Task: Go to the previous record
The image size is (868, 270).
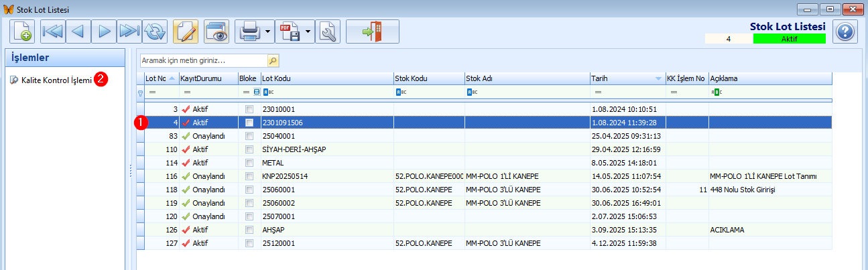Action: 78,31
